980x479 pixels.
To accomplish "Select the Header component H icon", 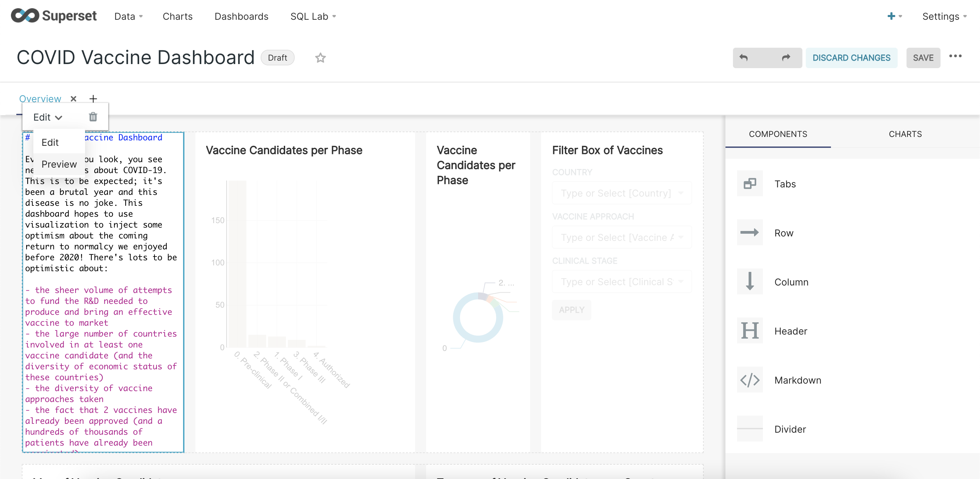I will (749, 331).
